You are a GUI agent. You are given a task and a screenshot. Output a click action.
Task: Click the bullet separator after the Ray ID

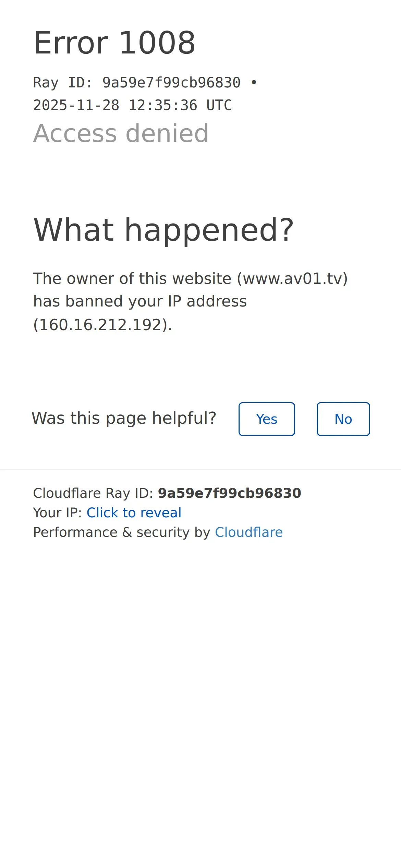(x=254, y=82)
